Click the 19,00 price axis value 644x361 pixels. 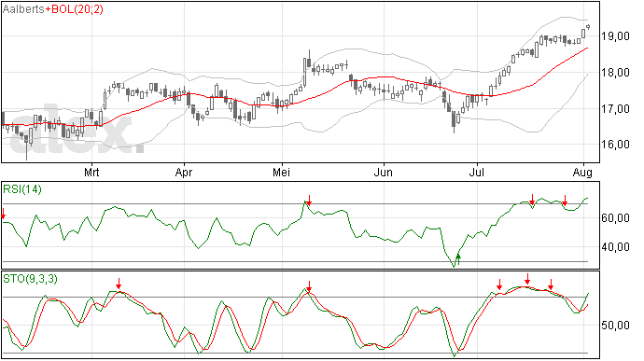616,36
